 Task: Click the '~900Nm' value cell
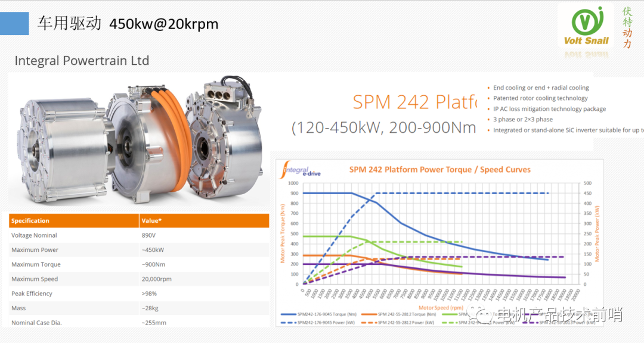click(x=153, y=264)
